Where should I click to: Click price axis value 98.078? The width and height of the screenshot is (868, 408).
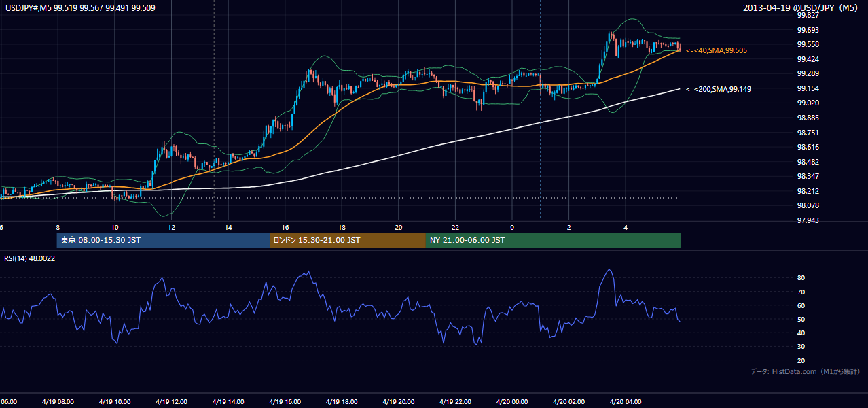[x=807, y=205]
